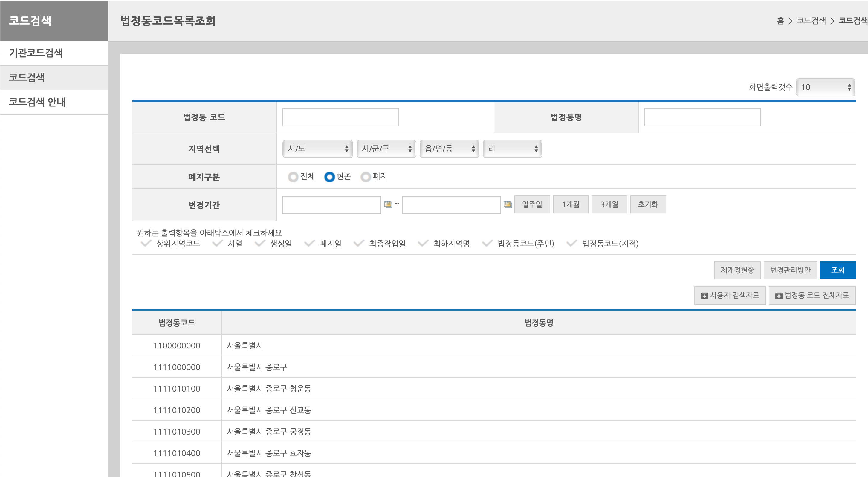Select the 폐지 radio option

point(366,177)
